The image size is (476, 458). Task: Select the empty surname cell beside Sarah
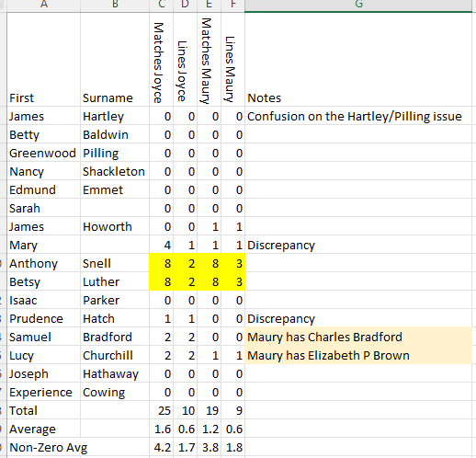(115, 208)
